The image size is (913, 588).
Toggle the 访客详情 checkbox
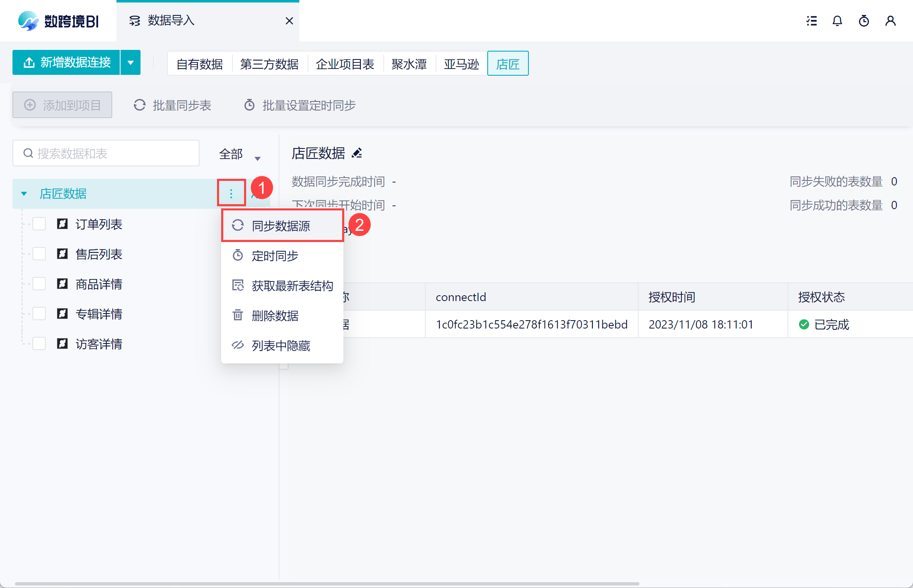click(39, 344)
